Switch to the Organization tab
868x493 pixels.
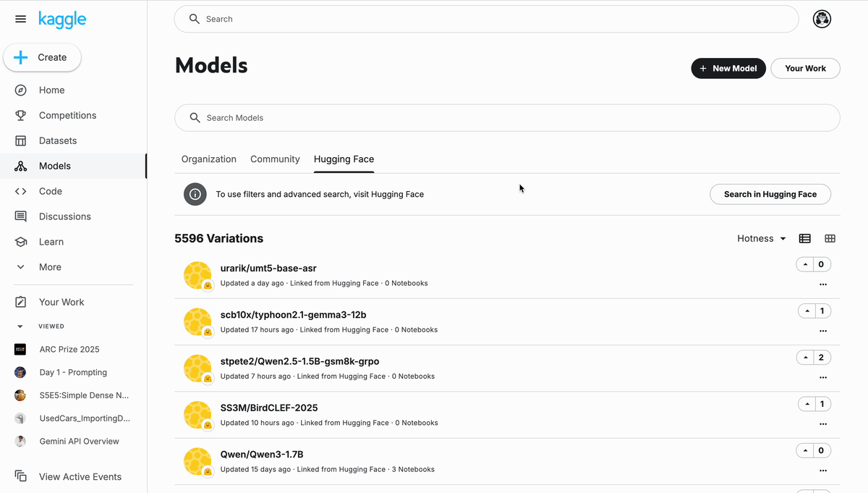[x=208, y=159]
